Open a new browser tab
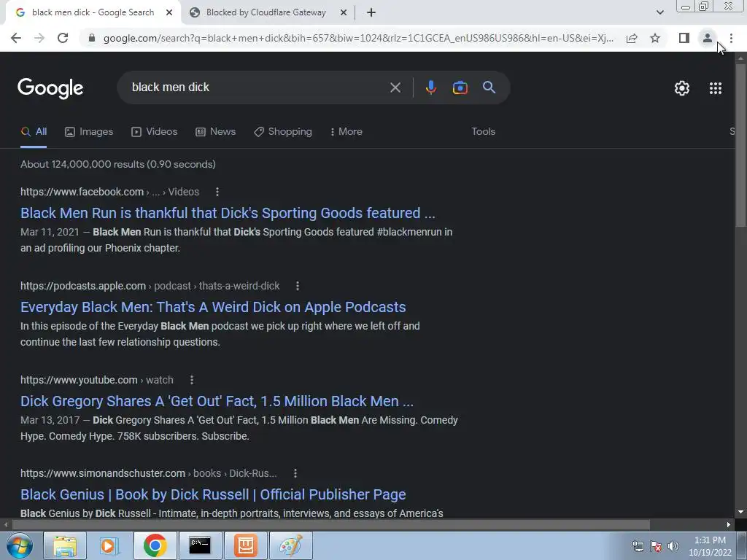The height and width of the screenshot is (560, 747). pyautogui.click(x=371, y=13)
